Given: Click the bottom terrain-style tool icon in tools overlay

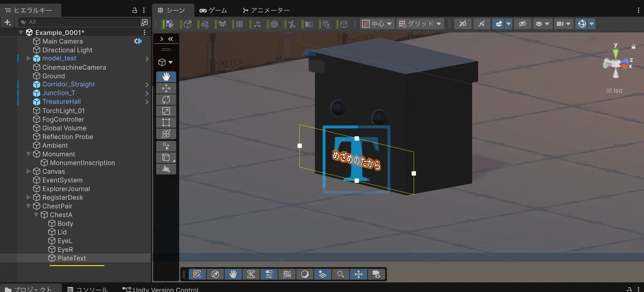Looking at the screenshot, I should pos(166,169).
